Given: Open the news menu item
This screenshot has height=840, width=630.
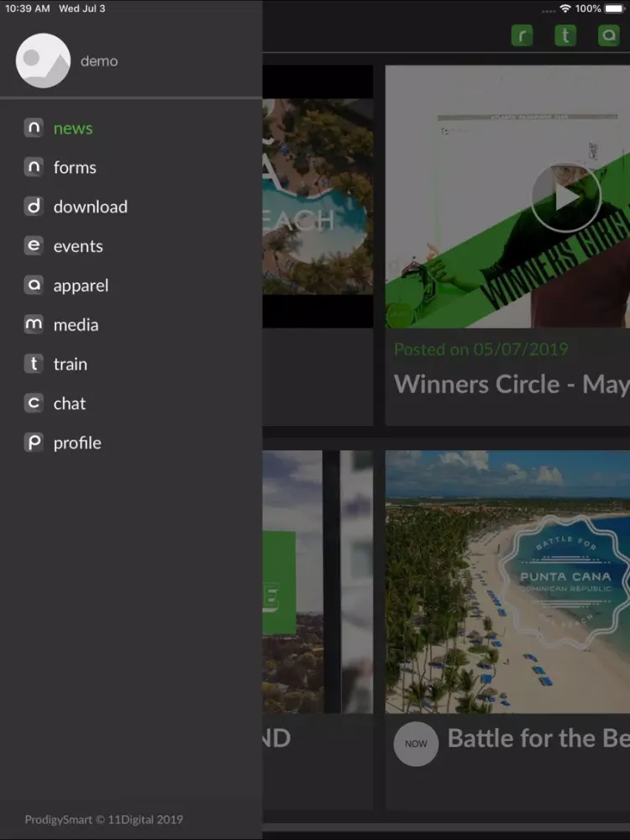Looking at the screenshot, I should (73, 129).
